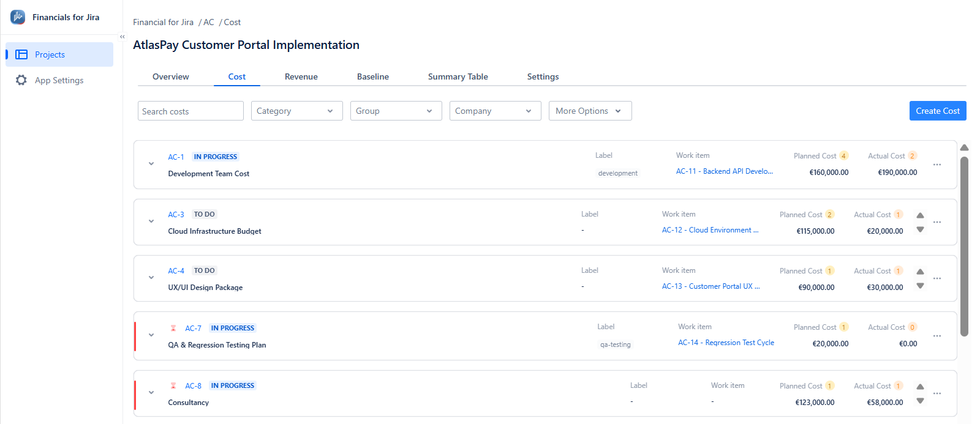Move AC-4 UX/UI Design Package down
Viewport: 980px width, 424px height.
920,286
